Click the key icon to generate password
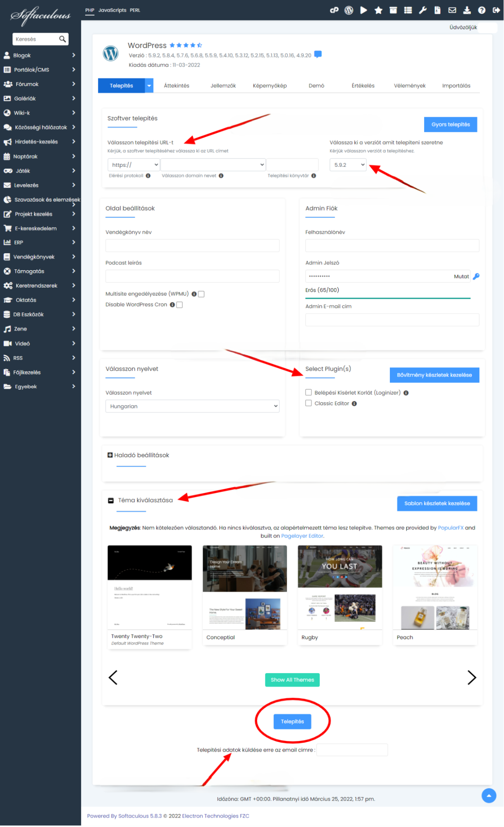This screenshot has height=827, width=504. pyautogui.click(x=476, y=276)
